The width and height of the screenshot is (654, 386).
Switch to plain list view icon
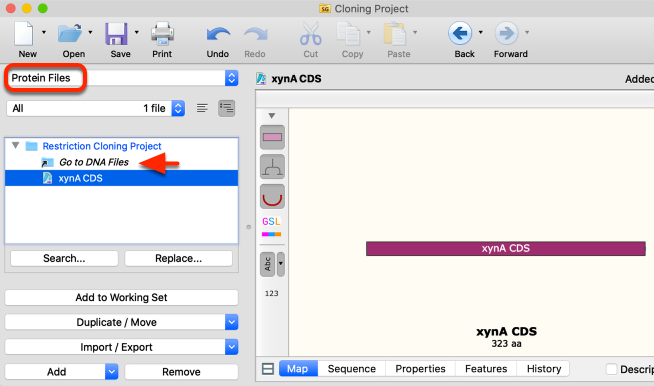coord(202,108)
